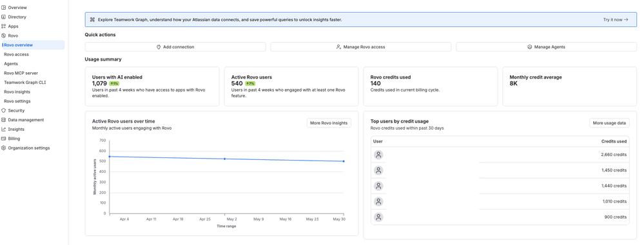Click avatar of user with 1,450 credits
The width and height of the screenshot is (644, 245).
point(378,170)
